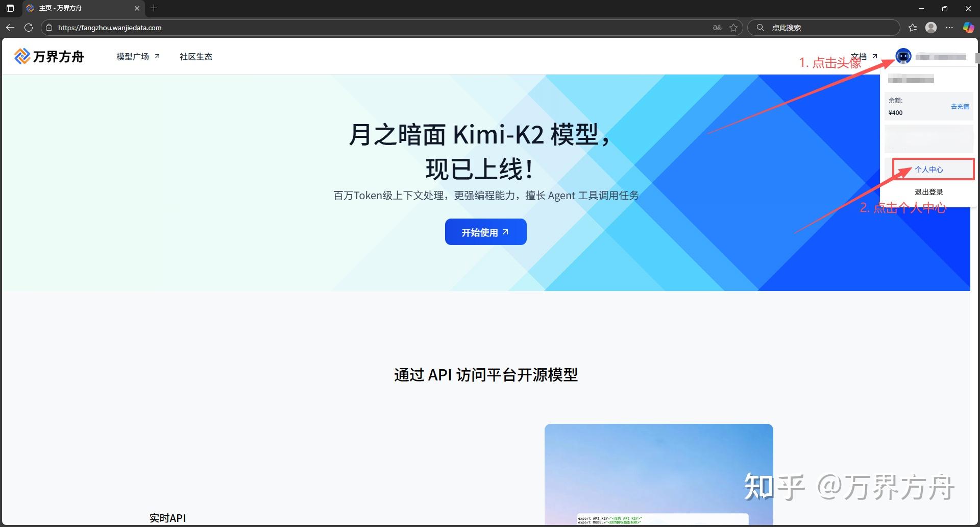Open a new browser tab
This screenshot has width=980, height=527.
[x=154, y=8]
